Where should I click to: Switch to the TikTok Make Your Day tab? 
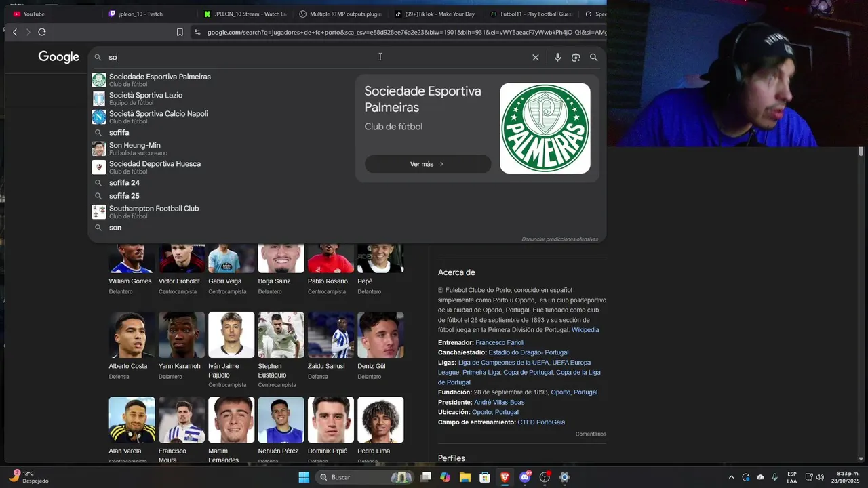437,14
